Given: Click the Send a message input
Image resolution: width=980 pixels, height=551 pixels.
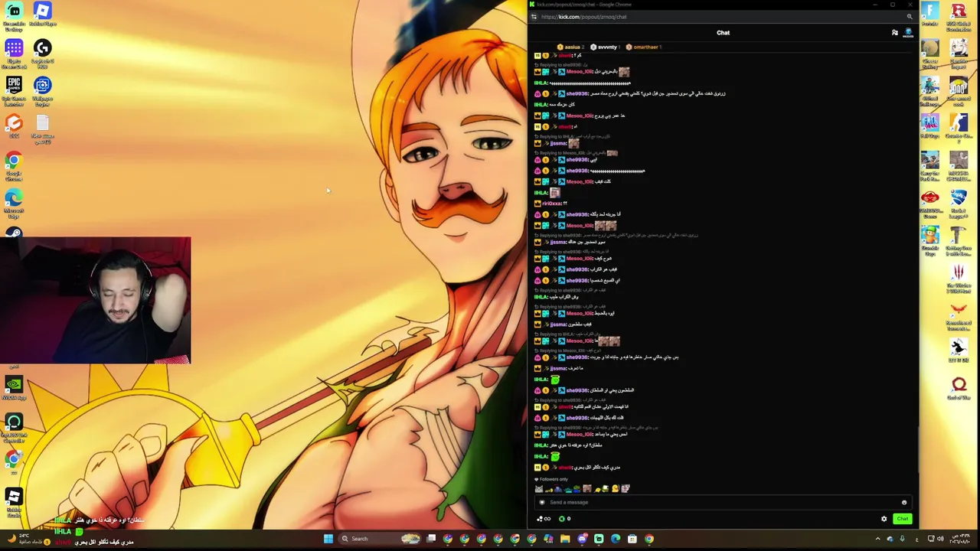Looking at the screenshot, I should 723,503.
